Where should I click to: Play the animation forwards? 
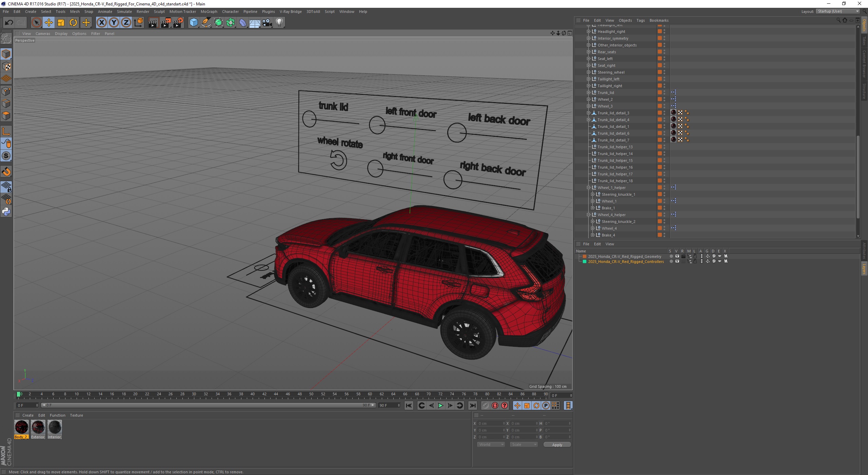(440, 405)
